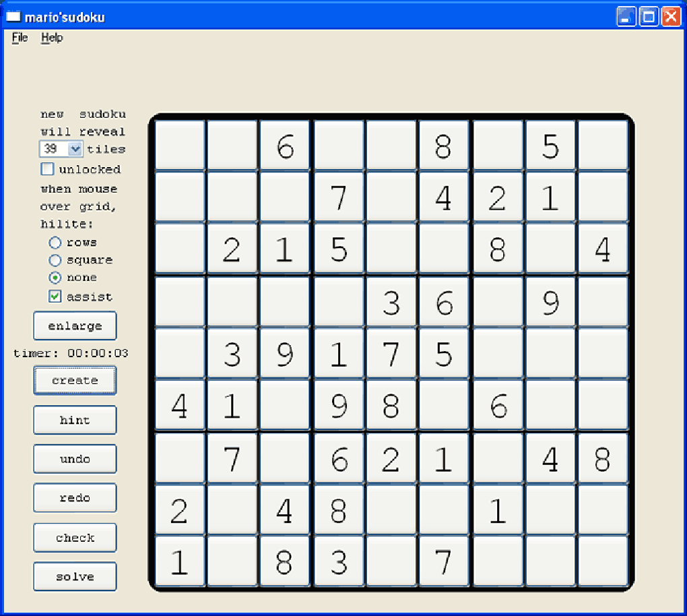Select empty tile between 6 and 9, fourth row
The width and height of the screenshot is (687, 616).
pyautogui.click(x=498, y=302)
